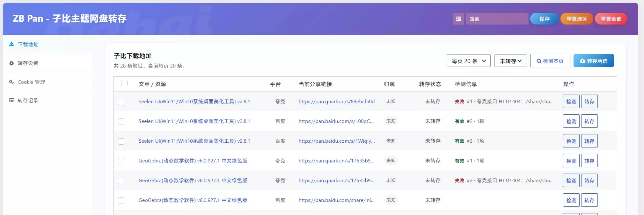Screen dimensions: 644x215
Task: Check the Seelen UI row with quark link
Action: click(x=121, y=102)
